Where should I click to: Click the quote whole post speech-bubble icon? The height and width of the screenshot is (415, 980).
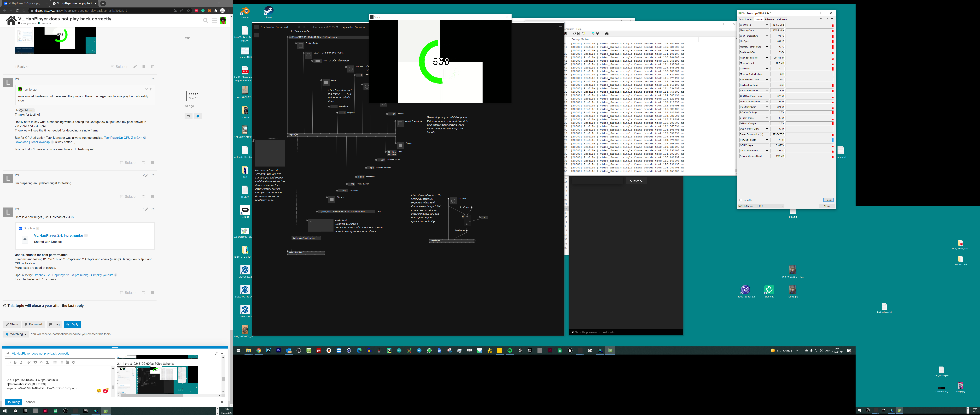pos(9,362)
